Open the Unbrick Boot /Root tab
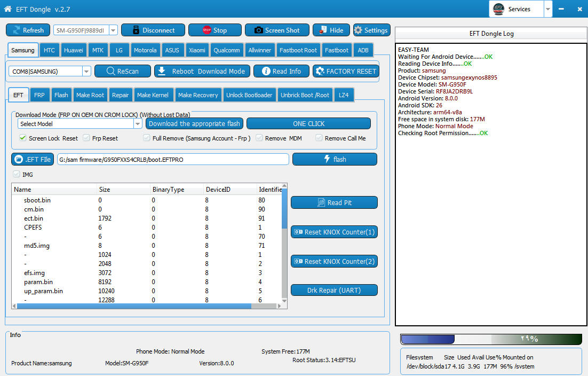Image resolution: width=588 pixels, height=376 pixels. (x=305, y=95)
